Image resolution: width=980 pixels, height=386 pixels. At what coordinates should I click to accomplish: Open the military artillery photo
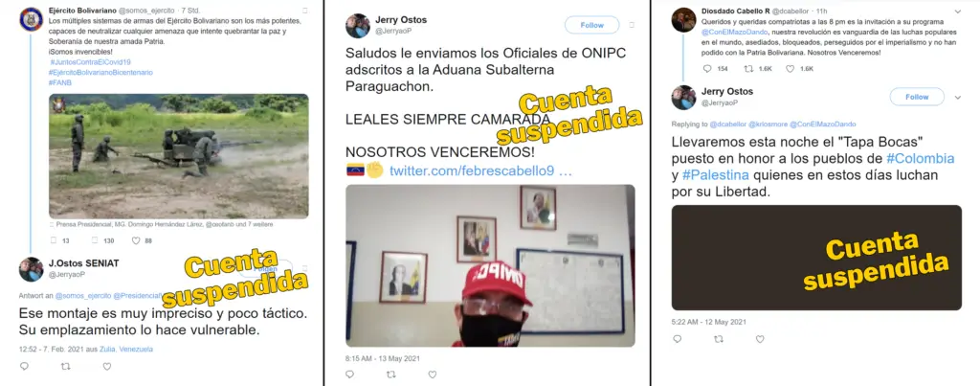click(179, 156)
